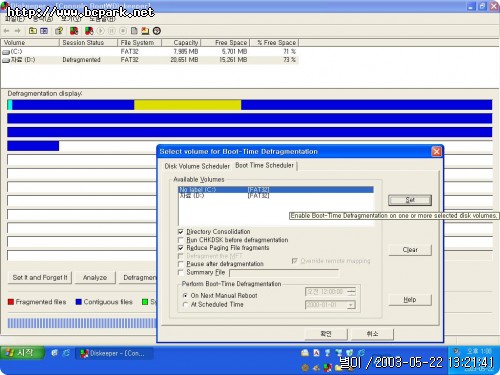Image resolution: width=500 pixels, height=375 pixels.
Task: Click the yellow region in defragmentation display
Action: coord(187,105)
